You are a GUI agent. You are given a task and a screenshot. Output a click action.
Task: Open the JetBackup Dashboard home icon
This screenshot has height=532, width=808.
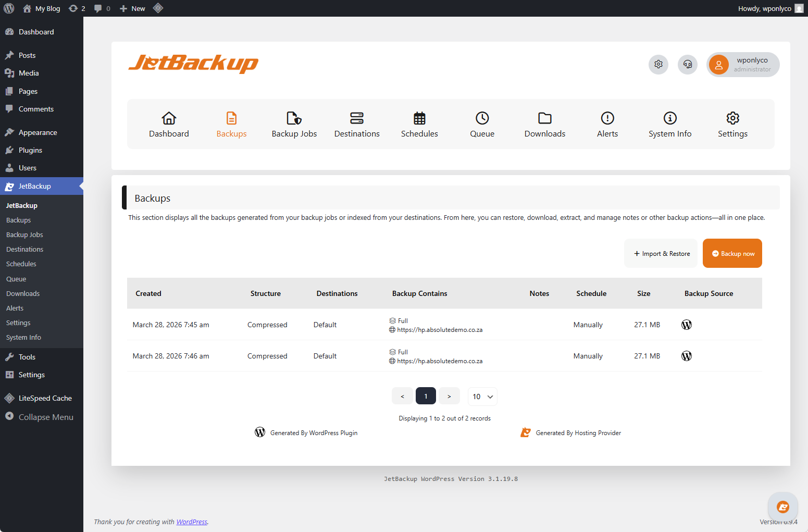point(169,118)
